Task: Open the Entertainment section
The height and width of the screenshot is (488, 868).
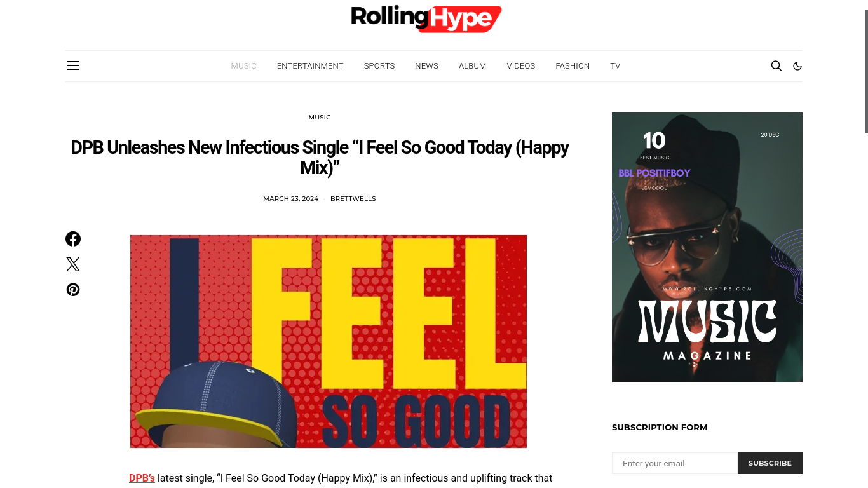Action: click(x=310, y=66)
